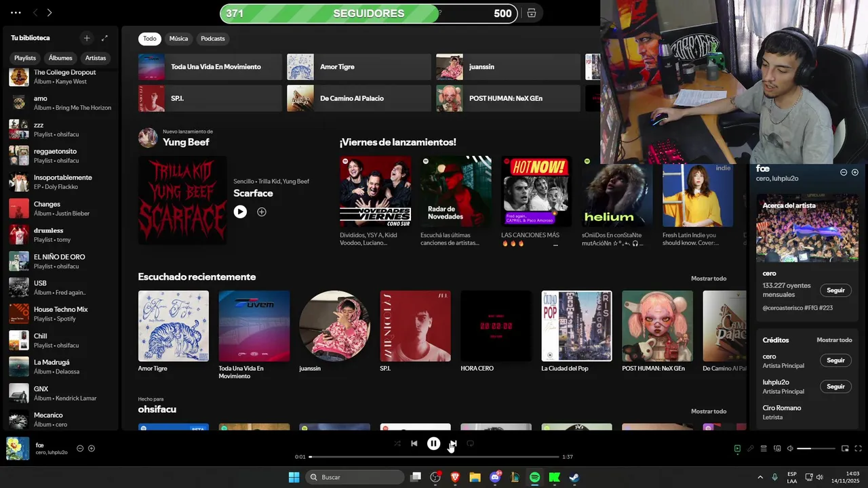The image size is (868, 488).
Task: Mute with the speaker volume icon
Action: pyautogui.click(x=790, y=449)
